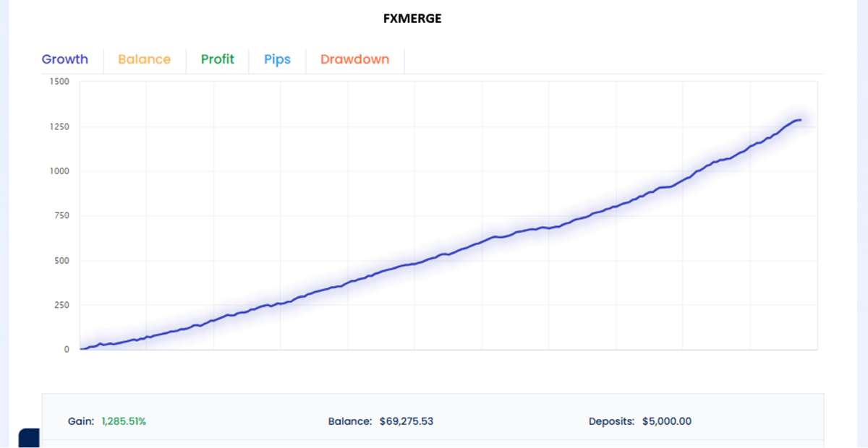Open the Balance chart tab
Screen dimensions: 868x448
click(144, 60)
